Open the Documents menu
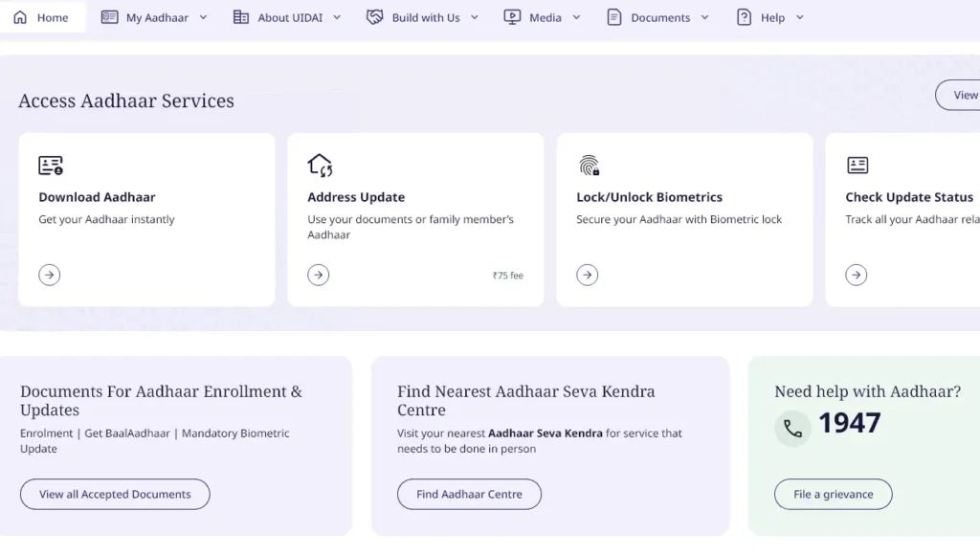 pos(658,17)
